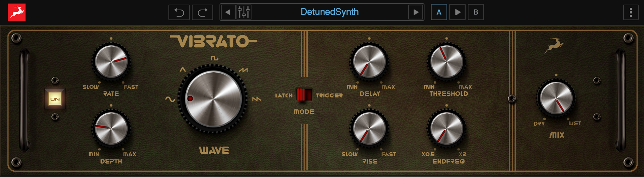Select the sine wave symbol

[170, 99]
